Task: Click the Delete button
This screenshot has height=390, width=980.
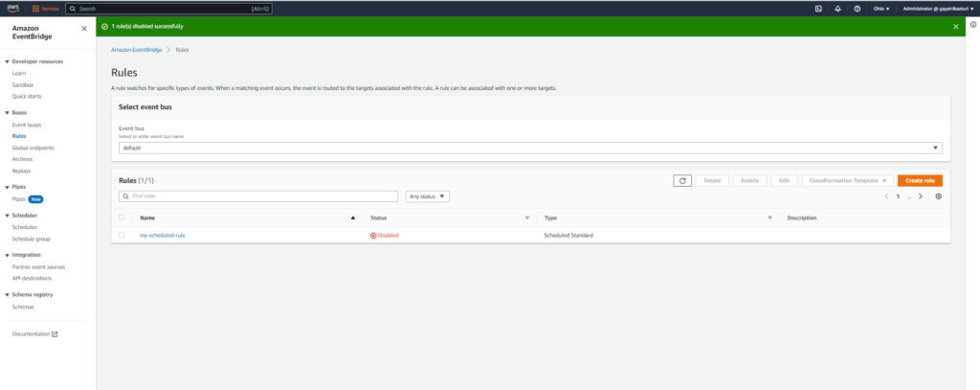Action: click(712, 180)
